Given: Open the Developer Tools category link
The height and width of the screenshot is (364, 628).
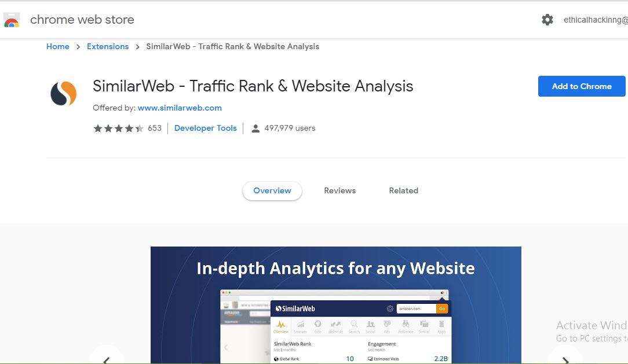Looking at the screenshot, I should point(206,128).
